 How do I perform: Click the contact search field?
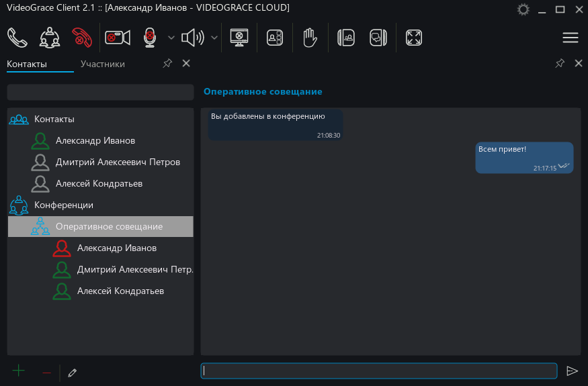click(101, 92)
